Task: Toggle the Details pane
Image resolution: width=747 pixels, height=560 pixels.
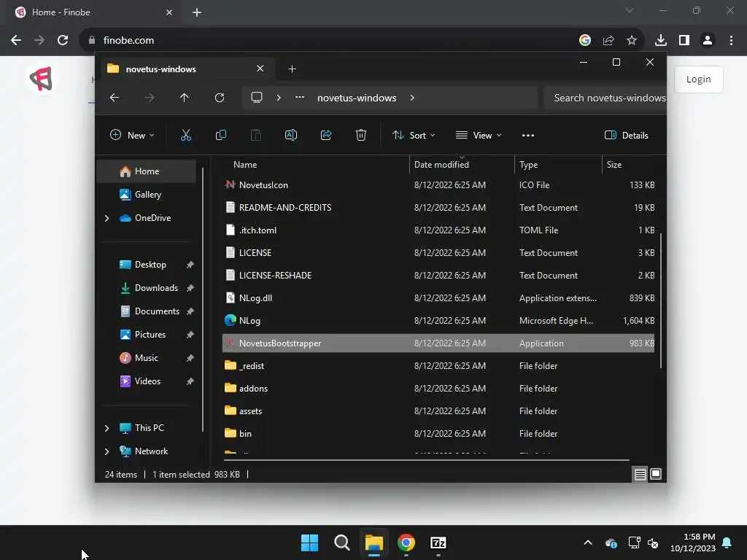Action: point(626,135)
